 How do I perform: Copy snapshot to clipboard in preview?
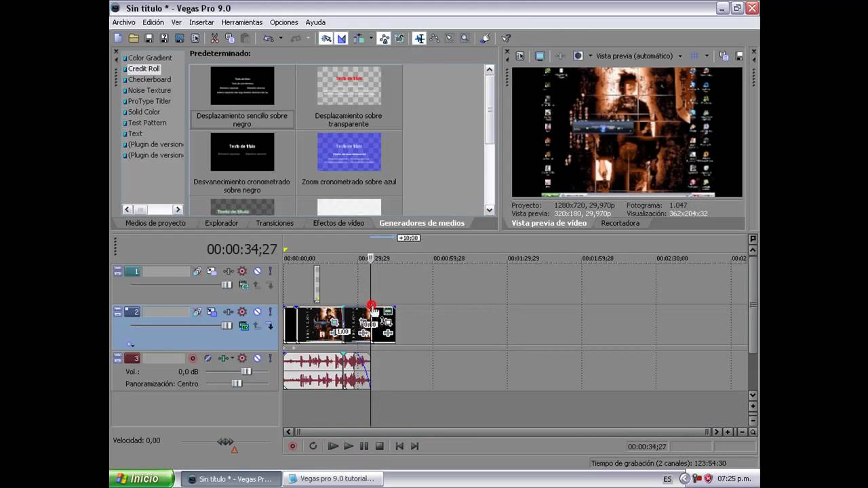pyautogui.click(x=724, y=56)
